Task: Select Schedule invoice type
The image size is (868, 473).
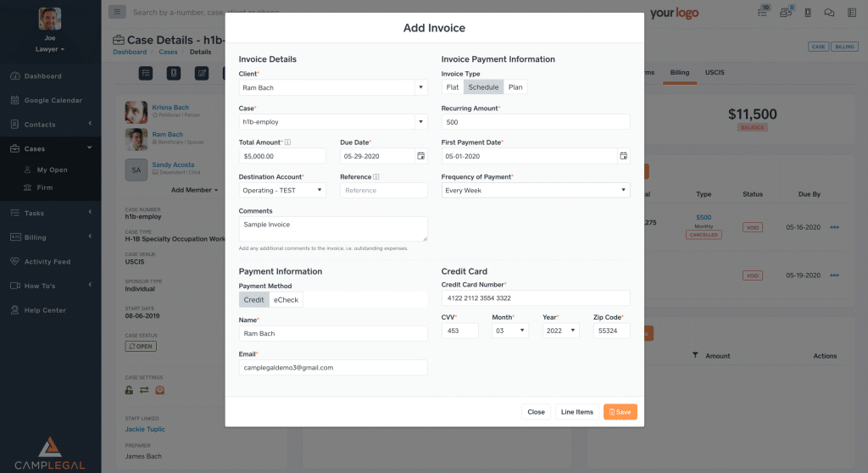Action: pos(483,87)
